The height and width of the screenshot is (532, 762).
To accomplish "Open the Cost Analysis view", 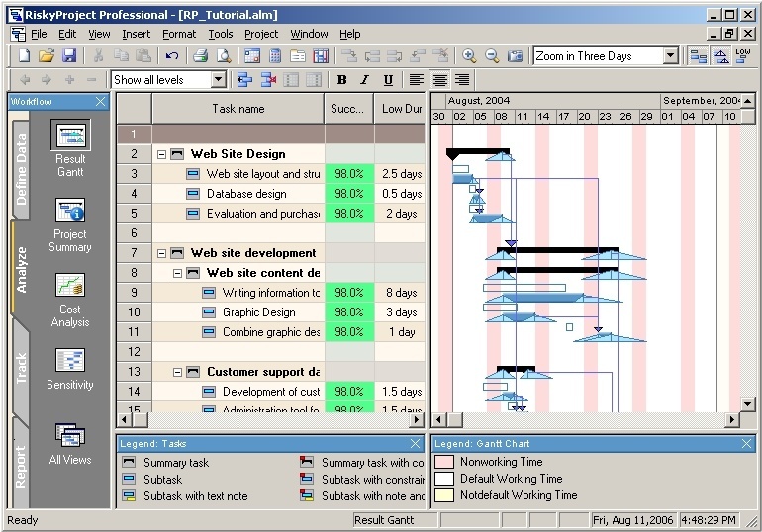I will [70, 286].
